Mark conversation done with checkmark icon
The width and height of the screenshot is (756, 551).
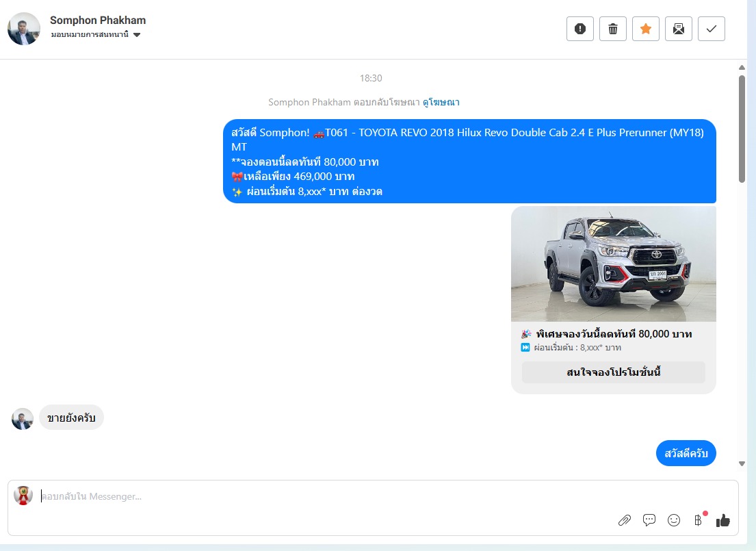[711, 29]
